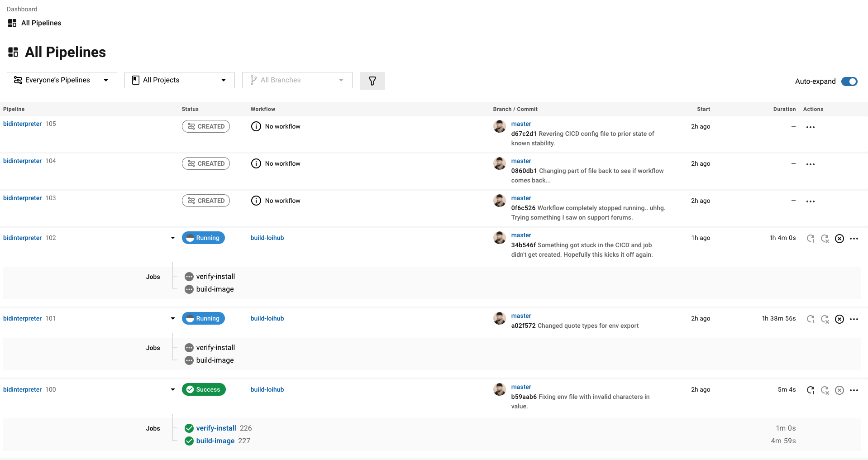Rerun from failed for pipeline 101
Image resolution: width=868 pixels, height=460 pixels.
pyautogui.click(x=825, y=319)
